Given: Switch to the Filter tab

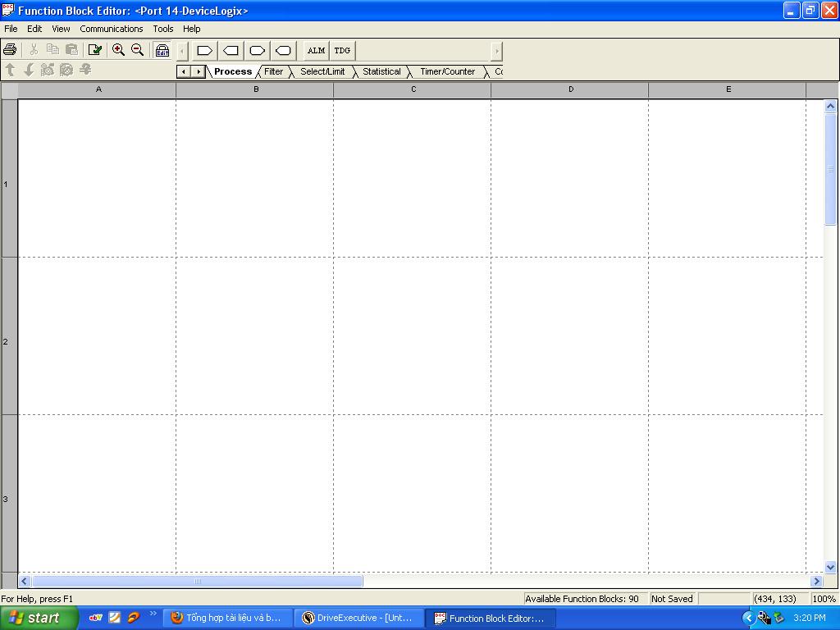Looking at the screenshot, I should point(274,71).
